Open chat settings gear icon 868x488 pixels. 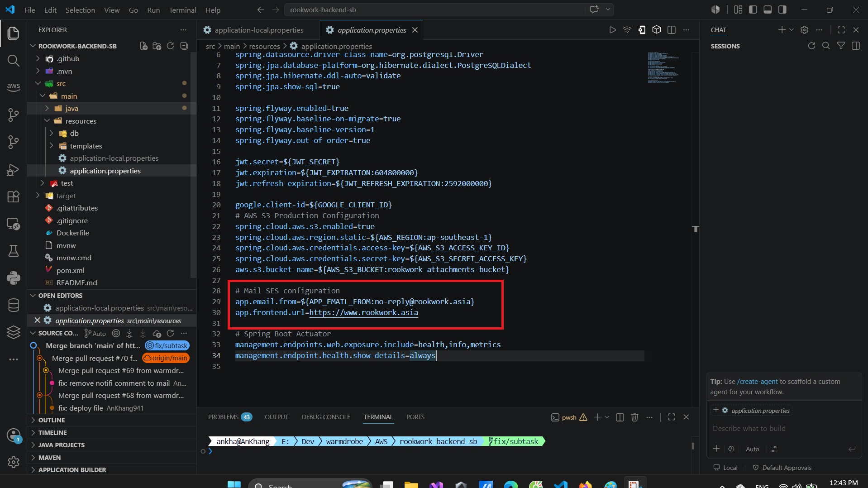point(804,30)
